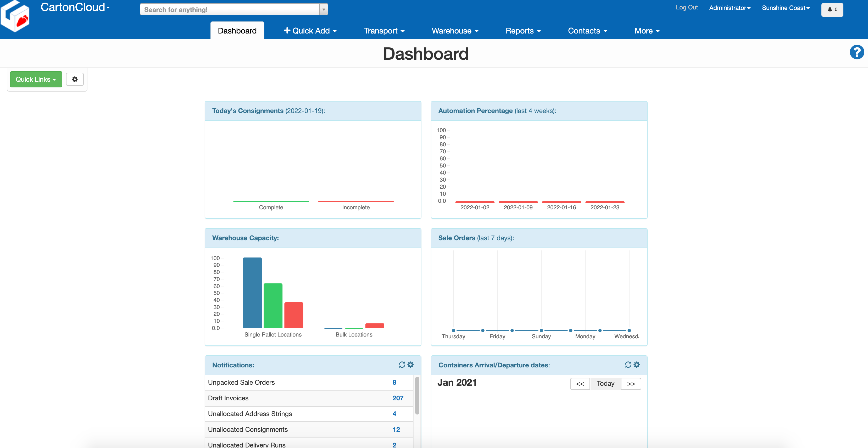868x448 pixels.
Task: Open the Sunshine Coast location dropdown
Action: click(786, 8)
